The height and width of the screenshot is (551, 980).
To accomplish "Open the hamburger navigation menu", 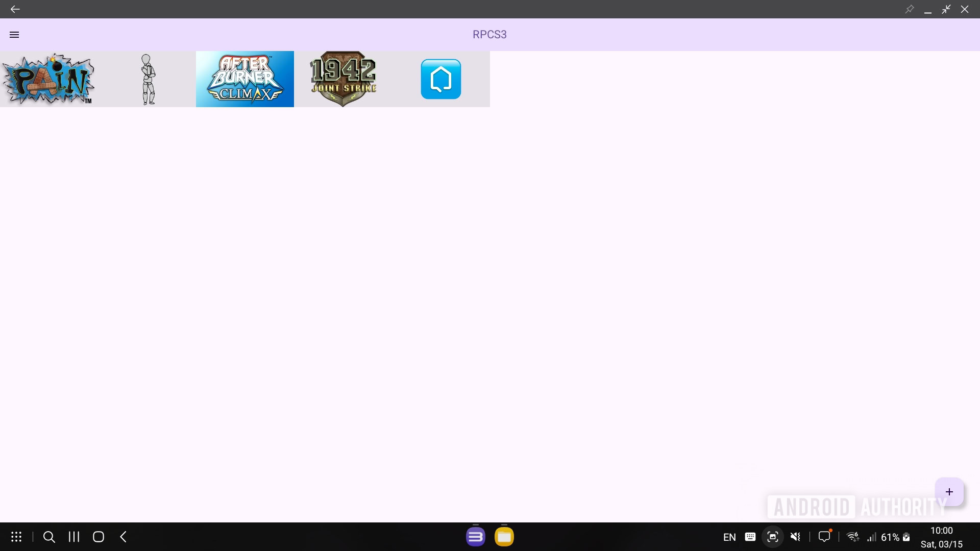I will point(14,35).
